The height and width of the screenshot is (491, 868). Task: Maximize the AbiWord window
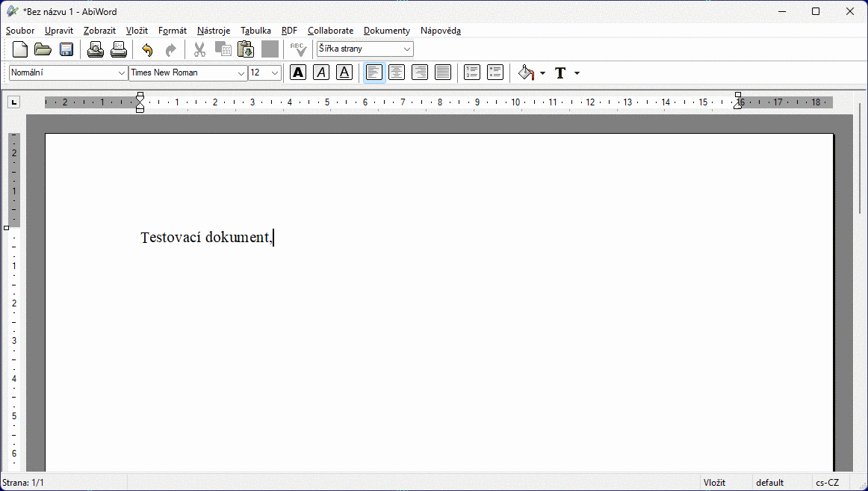tap(816, 11)
